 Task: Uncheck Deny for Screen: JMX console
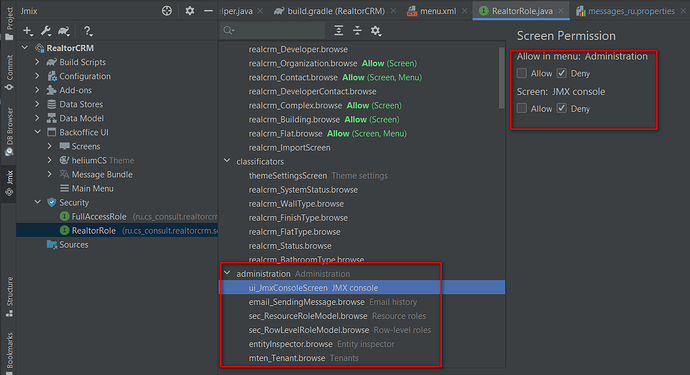point(562,108)
